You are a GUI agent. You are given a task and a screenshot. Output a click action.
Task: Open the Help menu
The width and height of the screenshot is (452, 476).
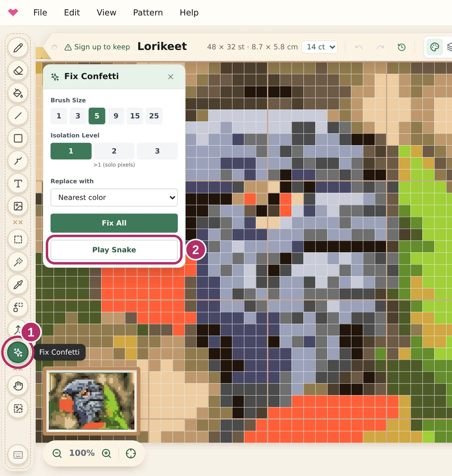(189, 12)
